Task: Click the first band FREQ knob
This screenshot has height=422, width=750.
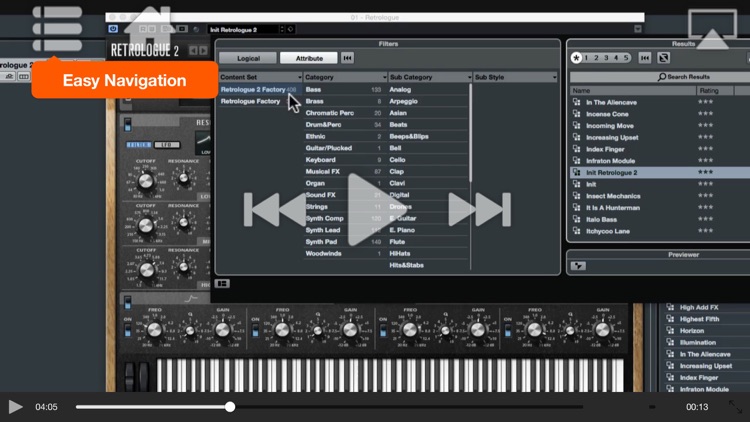Action: point(154,330)
